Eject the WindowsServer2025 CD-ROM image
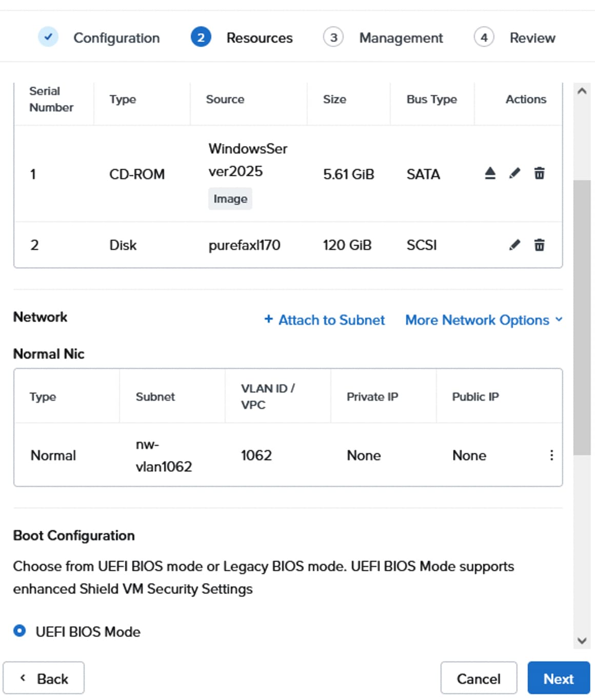The height and width of the screenshot is (700, 595). click(x=490, y=173)
